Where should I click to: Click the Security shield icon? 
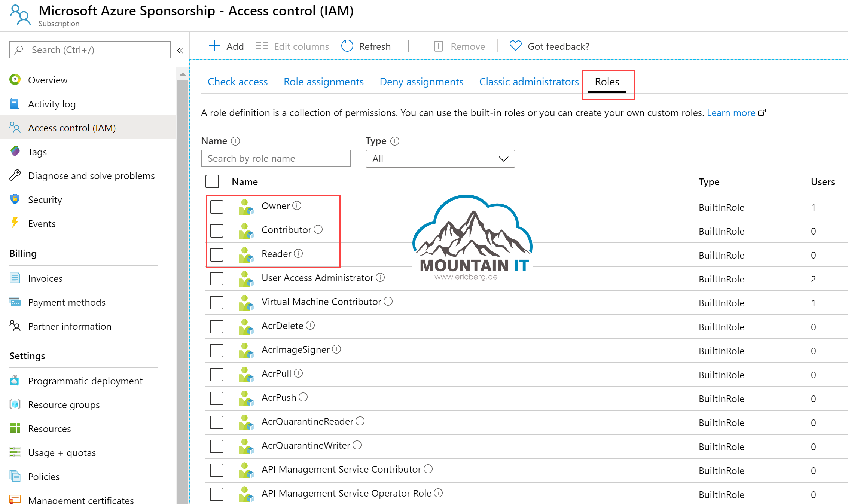click(x=15, y=199)
